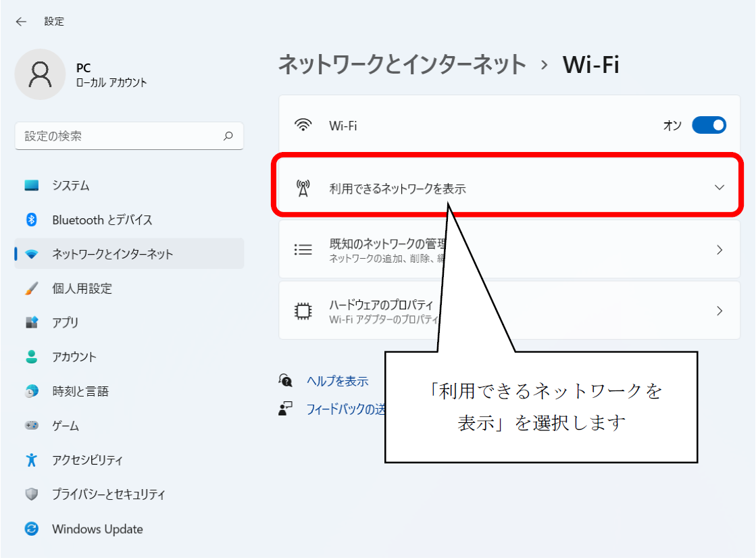Open 既知のネットワークの管理 via right chevron
The width and height of the screenshot is (756, 560).
[720, 250]
